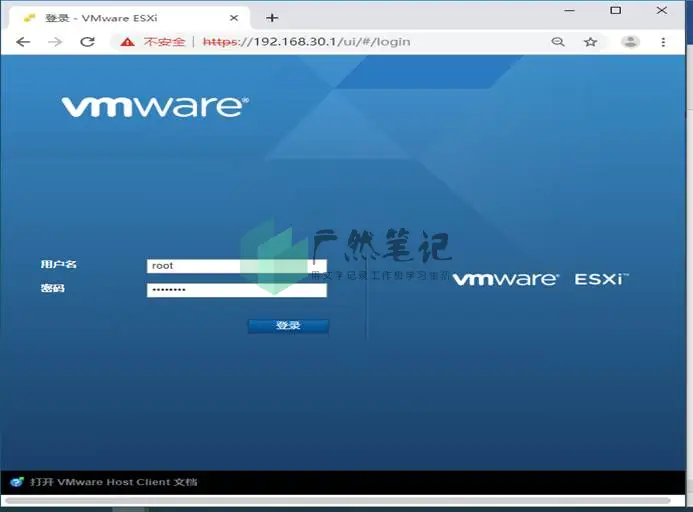This screenshot has width=693, height=512.
Task: Click the red not-secure warning triangle
Action: tap(127, 42)
